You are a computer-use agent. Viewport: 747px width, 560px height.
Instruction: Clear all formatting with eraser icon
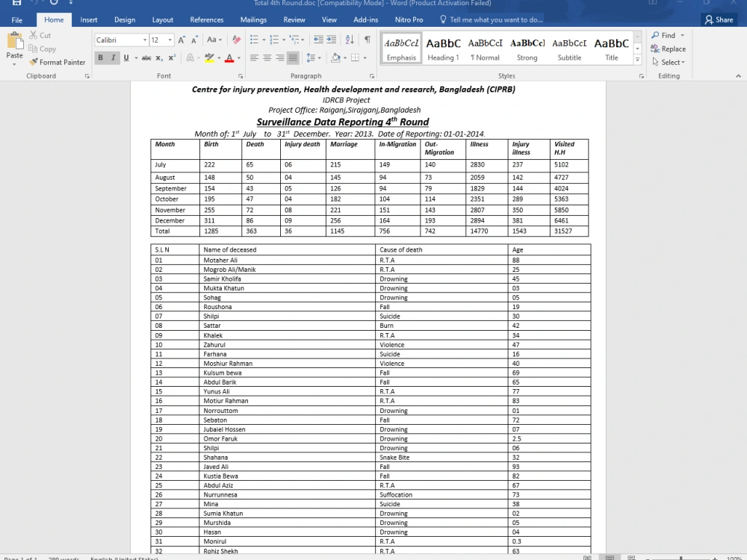tap(236, 40)
